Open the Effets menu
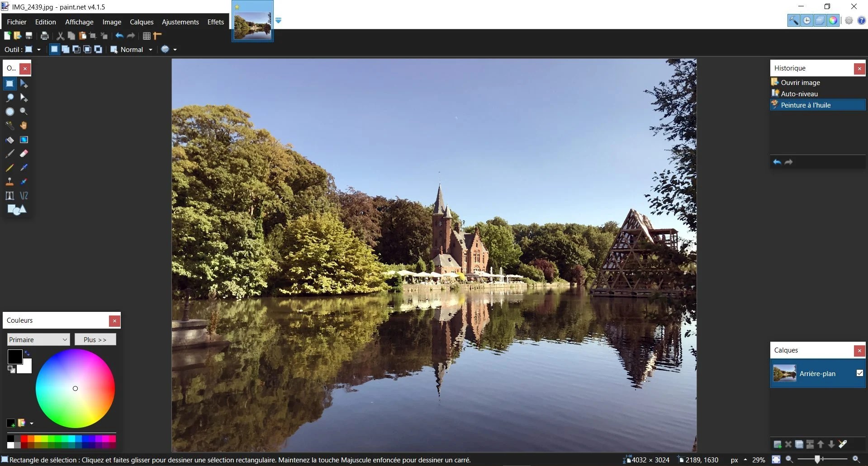The height and width of the screenshot is (466, 868). click(x=215, y=22)
